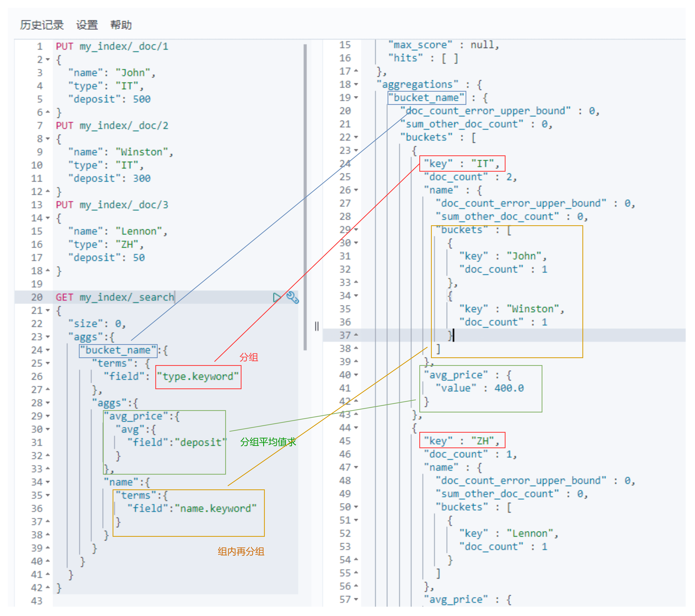The width and height of the screenshot is (695, 616).
Task: Click on "size": 0 line
Action: coord(97,324)
